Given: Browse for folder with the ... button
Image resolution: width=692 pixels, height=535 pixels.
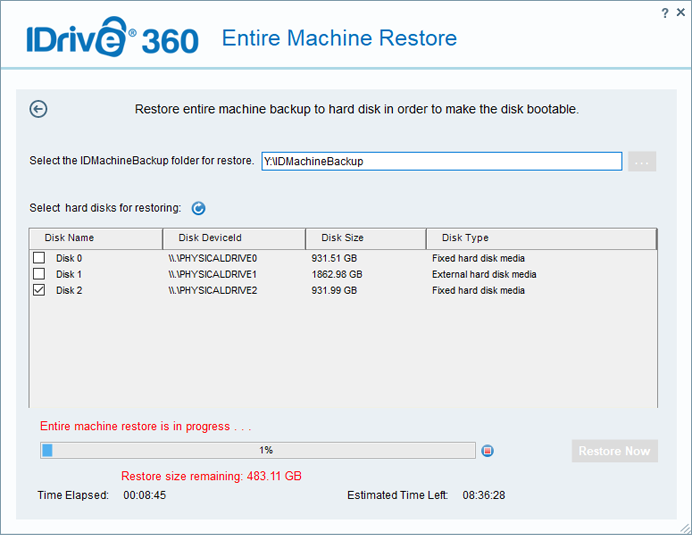Looking at the screenshot, I should click(642, 161).
